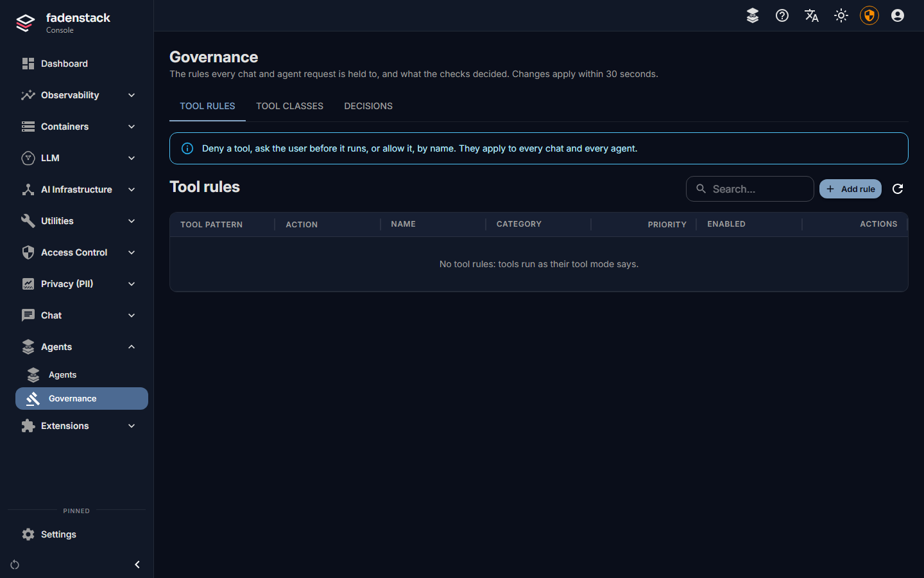Click the info icon in the banner
The image size is (924, 578).
coord(187,148)
